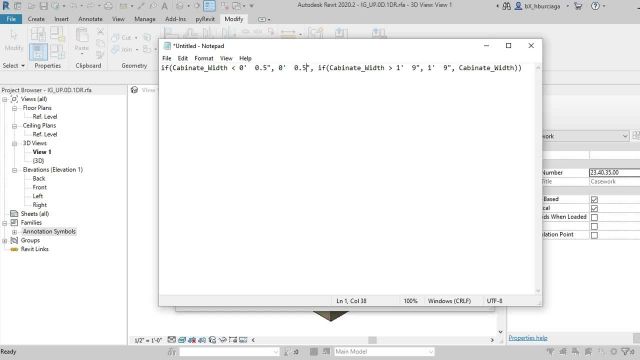Click the Shadows icon in view control bar
The height and width of the screenshot is (360, 640).
[x=202, y=340]
